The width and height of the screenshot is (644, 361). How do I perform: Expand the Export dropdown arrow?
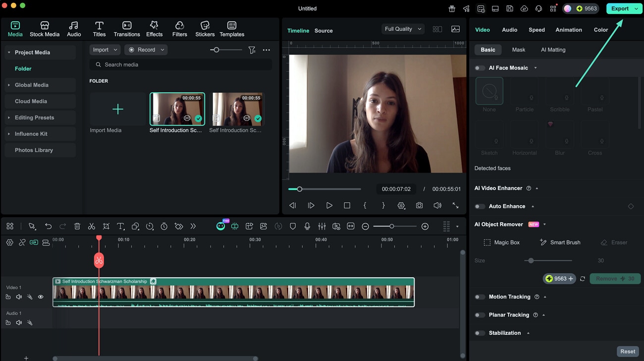[x=636, y=8]
